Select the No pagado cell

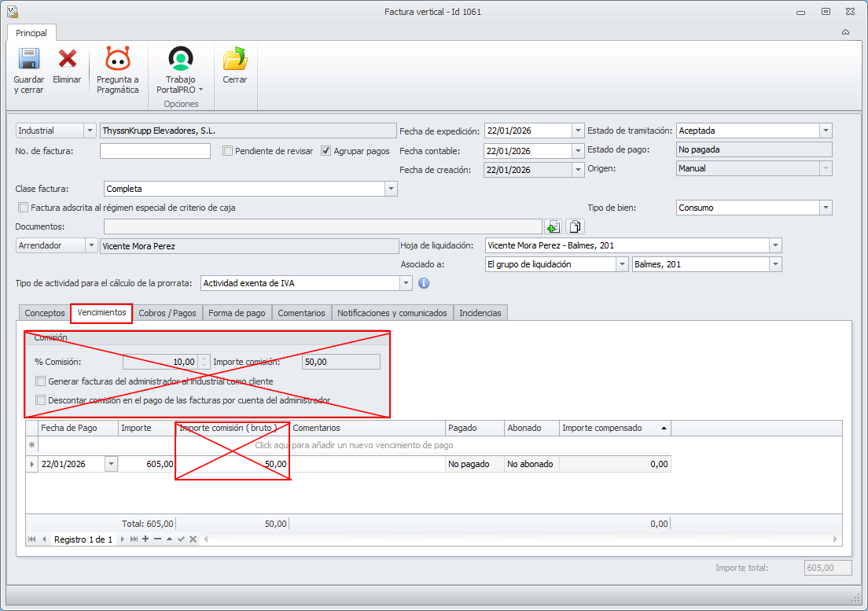click(x=475, y=464)
